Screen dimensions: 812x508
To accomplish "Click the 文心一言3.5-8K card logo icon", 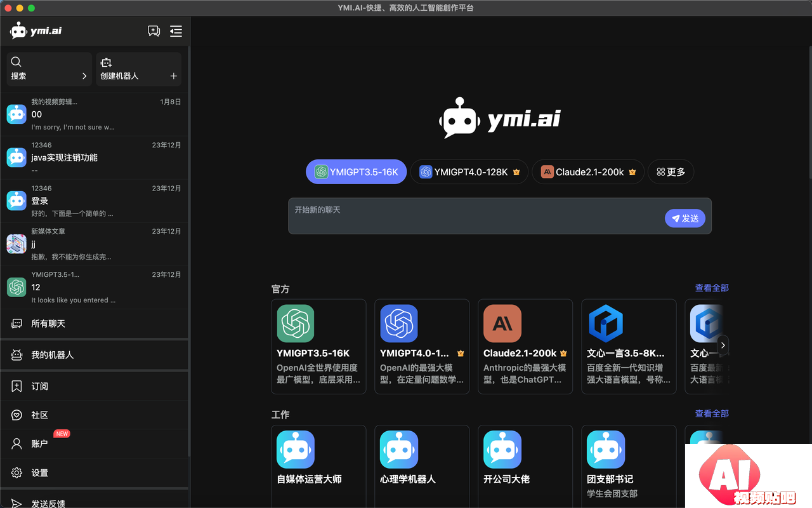I will (606, 323).
